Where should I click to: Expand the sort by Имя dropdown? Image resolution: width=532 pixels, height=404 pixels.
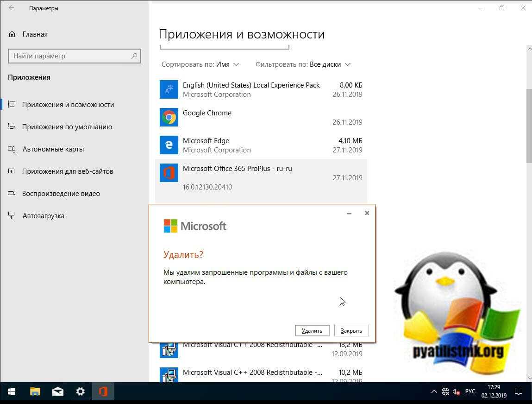[227, 64]
